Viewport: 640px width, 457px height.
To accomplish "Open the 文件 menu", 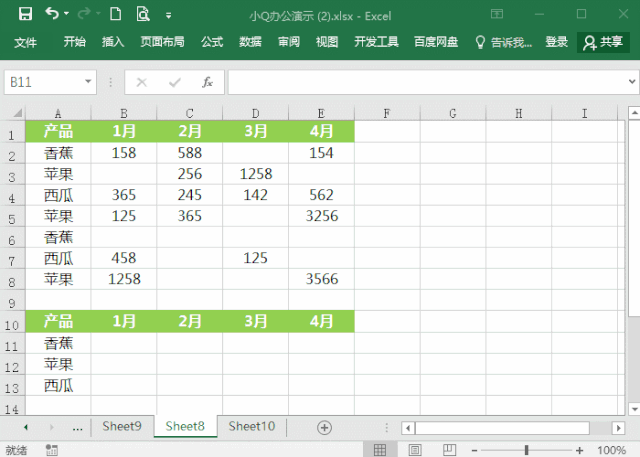I will [25, 42].
